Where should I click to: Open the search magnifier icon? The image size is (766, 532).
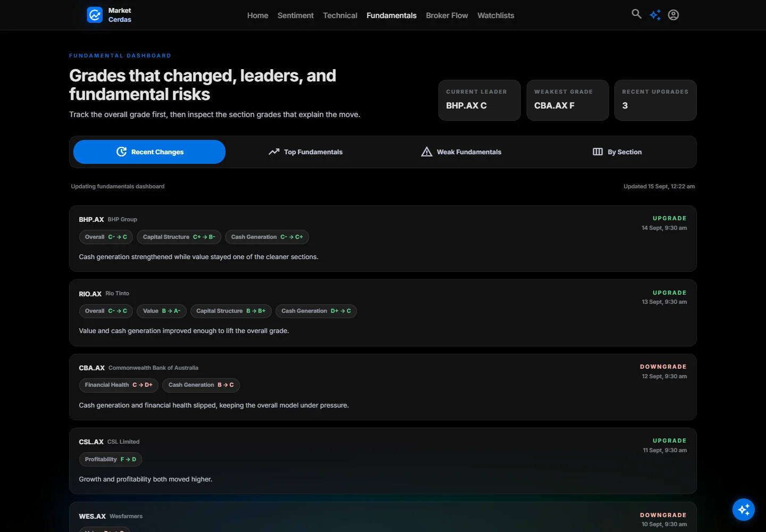636,14
